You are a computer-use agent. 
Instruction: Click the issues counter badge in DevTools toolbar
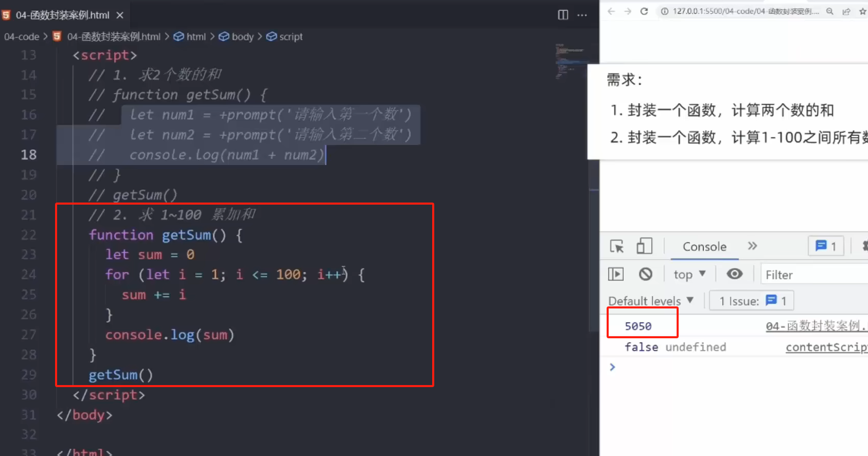point(826,246)
